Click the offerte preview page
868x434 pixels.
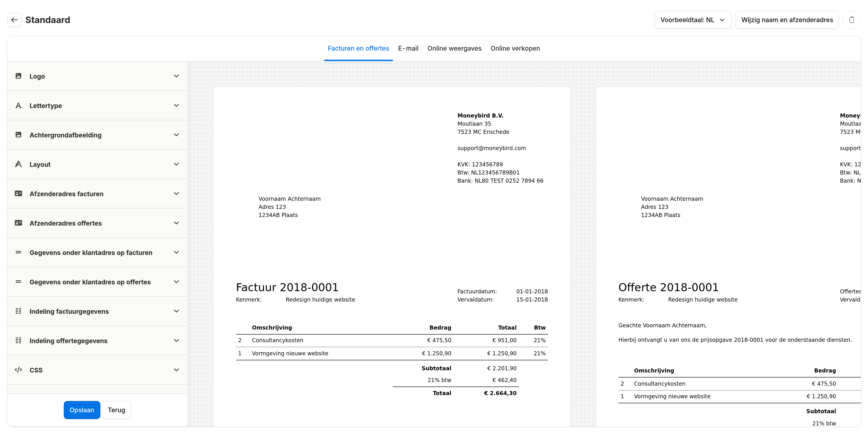(x=728, y=257)
